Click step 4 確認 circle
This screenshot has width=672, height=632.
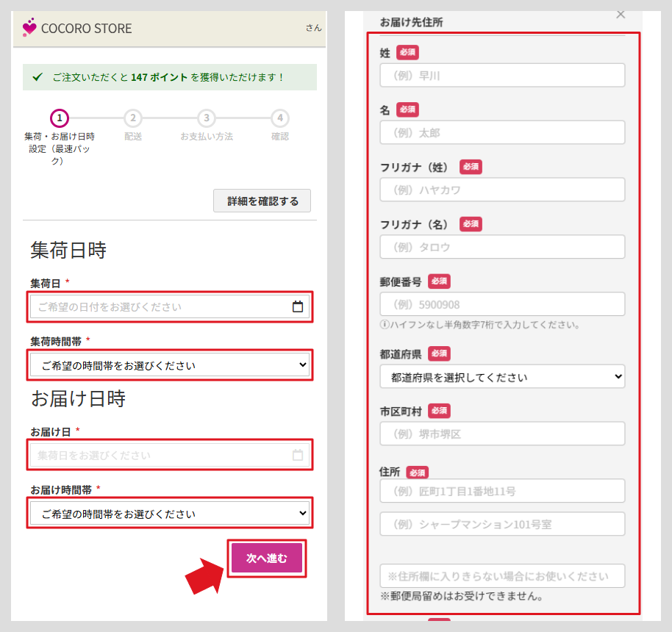279,118
